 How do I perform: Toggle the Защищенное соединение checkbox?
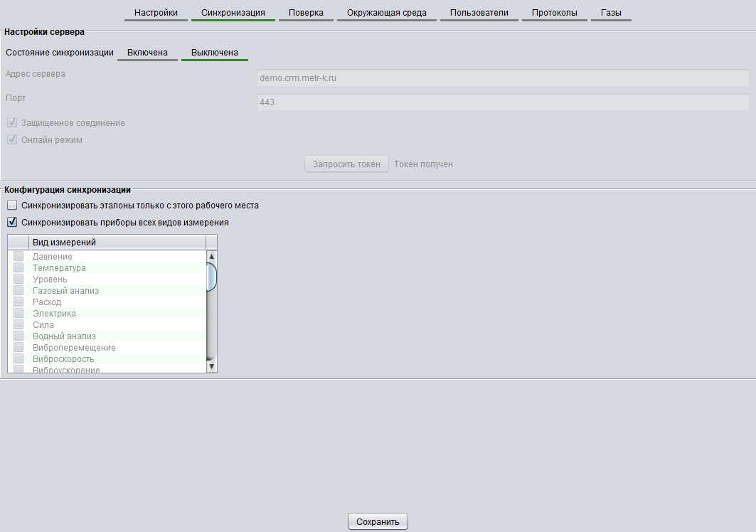point(12,123)
